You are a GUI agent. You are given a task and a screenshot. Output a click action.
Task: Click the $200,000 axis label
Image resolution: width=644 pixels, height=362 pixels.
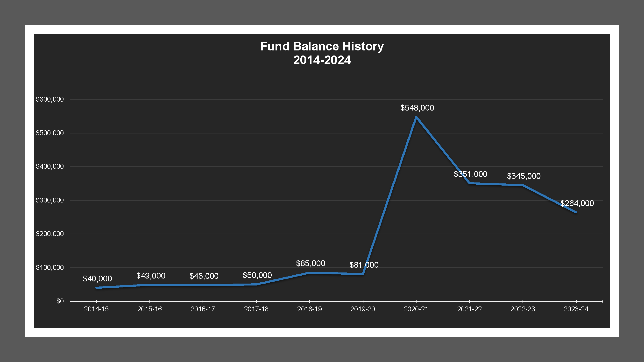click(x=50, y=234)
